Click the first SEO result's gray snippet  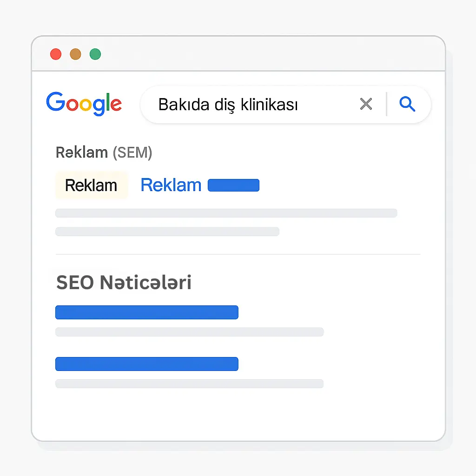189,332
